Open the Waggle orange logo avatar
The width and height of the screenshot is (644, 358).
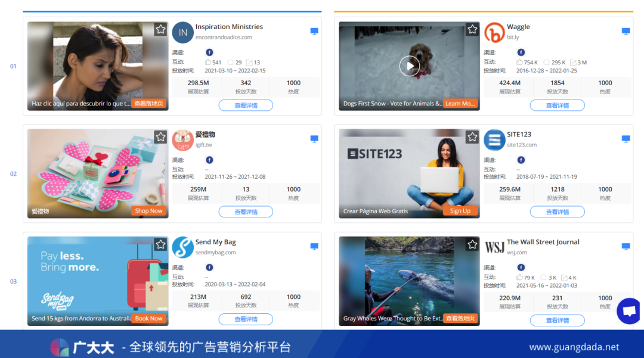coord(494,33)
